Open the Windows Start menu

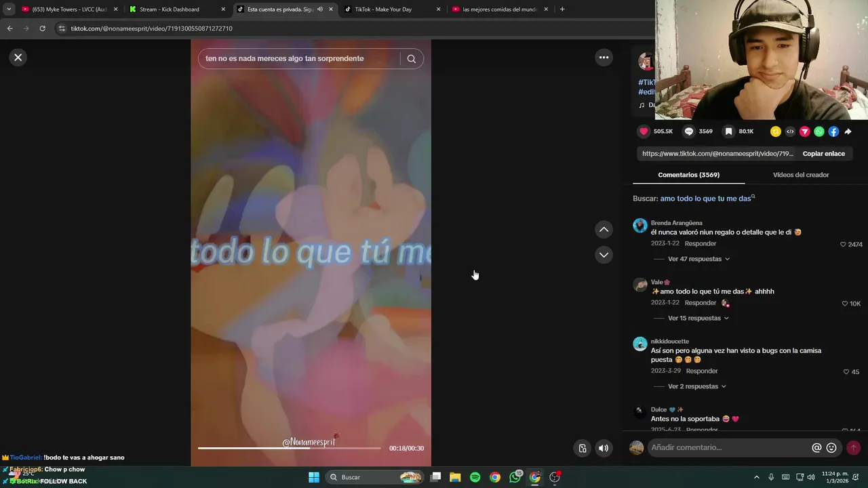pyautogui.click(x=314, y=477)
